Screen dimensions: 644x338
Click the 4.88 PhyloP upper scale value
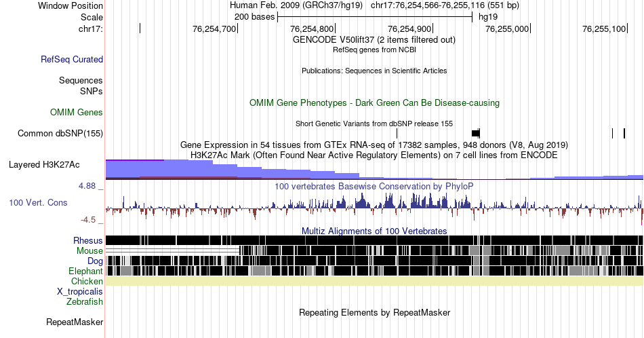click(87, 186)
